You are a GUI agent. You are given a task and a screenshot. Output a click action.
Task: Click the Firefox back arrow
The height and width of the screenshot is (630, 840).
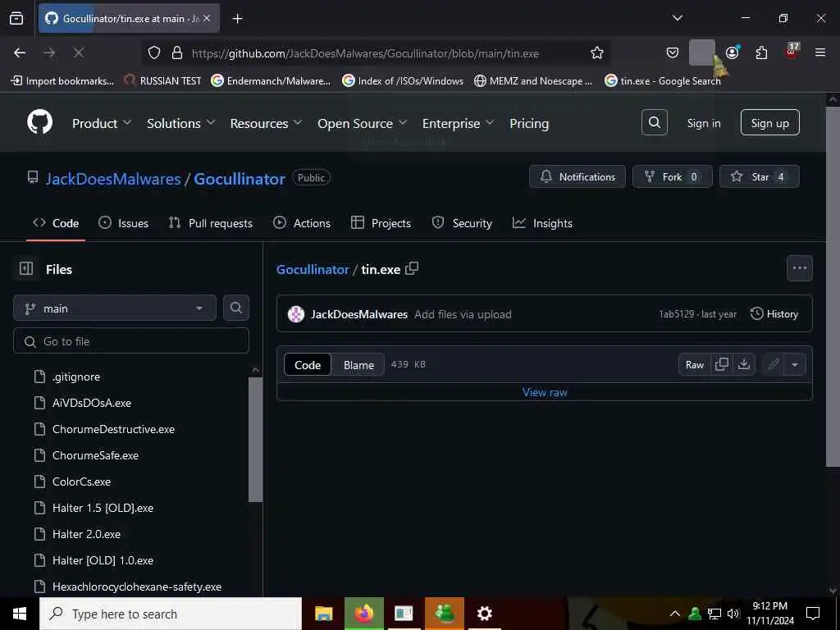pos(20,52)
